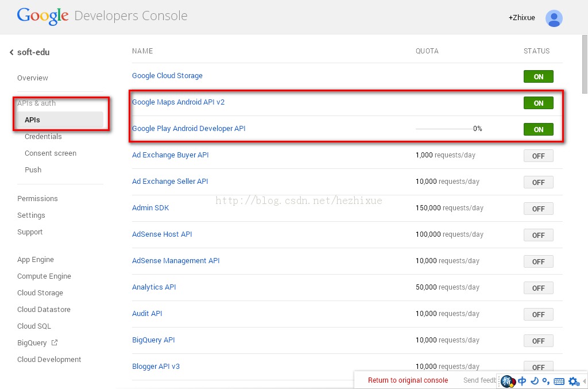Toggle the punctuation icon in IME toolbar

point(546,382)
